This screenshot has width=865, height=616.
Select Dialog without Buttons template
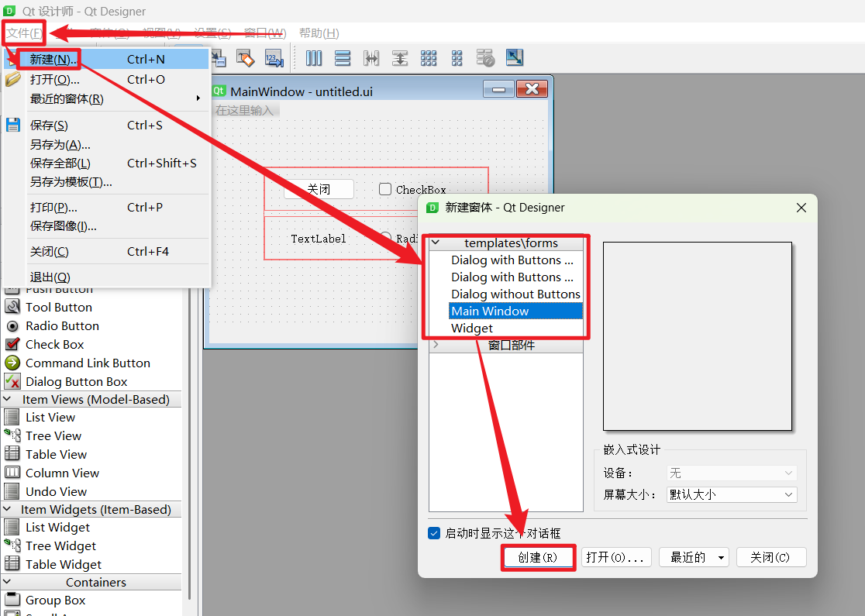[x=515, y=294]
